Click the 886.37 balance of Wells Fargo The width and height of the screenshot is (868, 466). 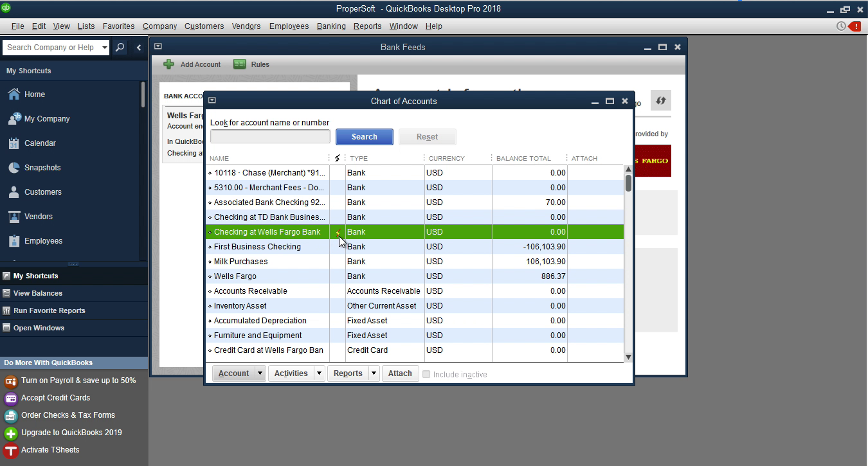coord(553,276)
